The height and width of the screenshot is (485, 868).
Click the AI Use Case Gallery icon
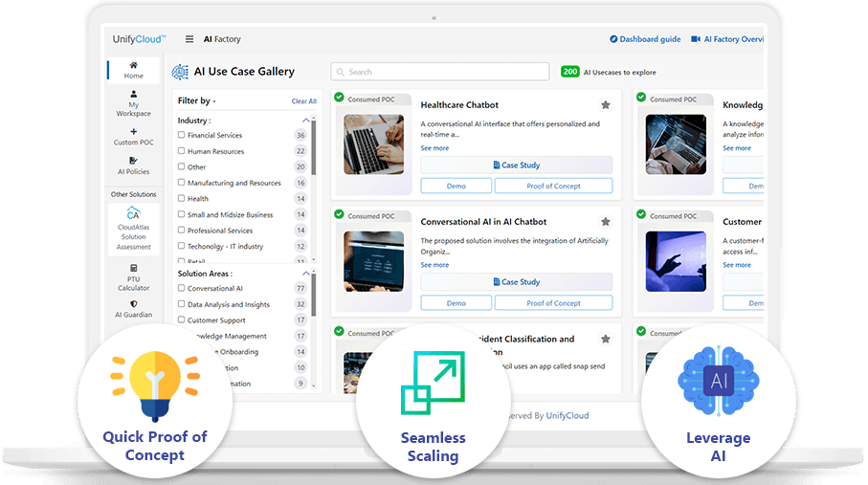[180, 72]
